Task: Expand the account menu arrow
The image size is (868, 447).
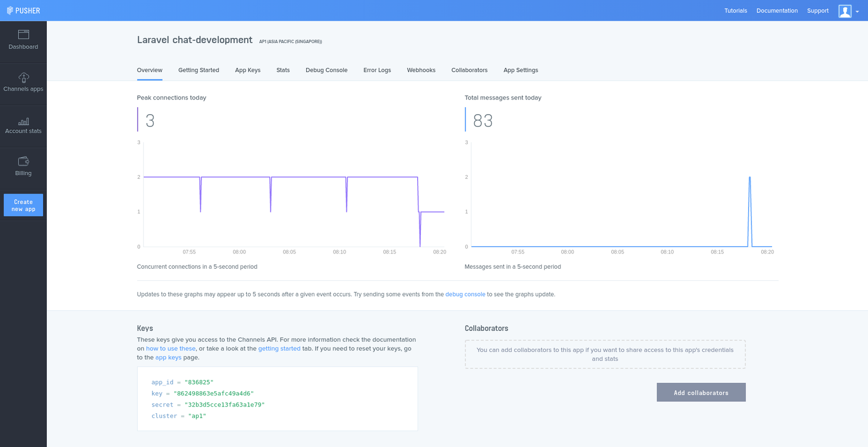Action: pyautogui.click(x=857, y=12)
